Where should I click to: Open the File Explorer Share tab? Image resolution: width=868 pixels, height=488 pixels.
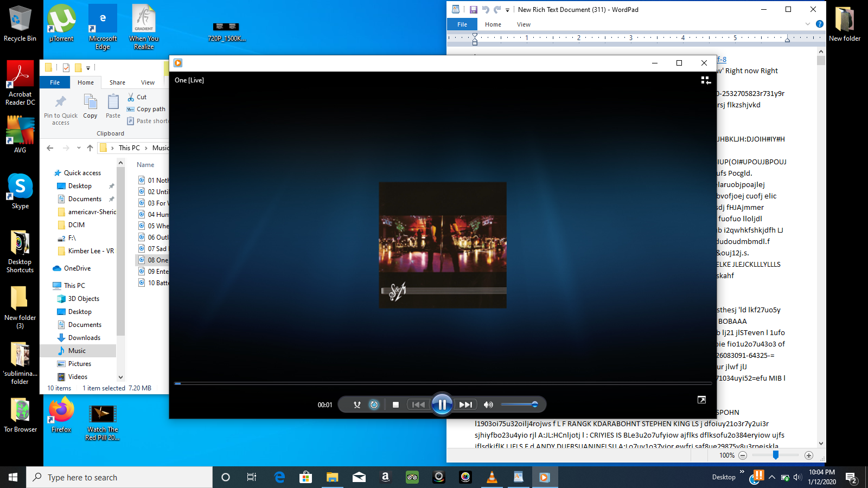pos(117,82)
